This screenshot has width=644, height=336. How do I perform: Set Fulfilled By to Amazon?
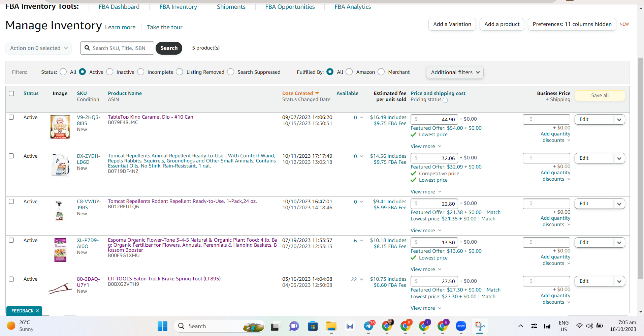(x=349, y=72)
